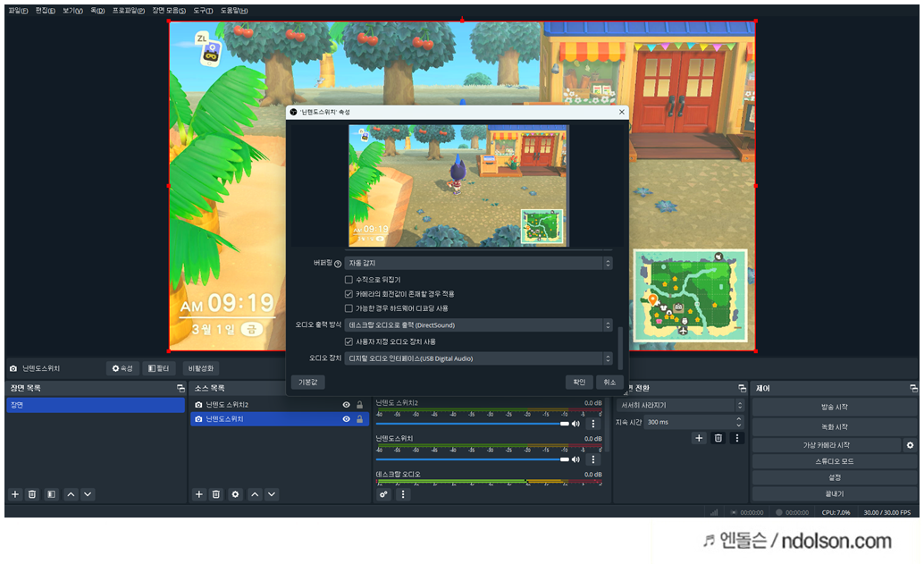
Task: Open scene filters icon in 장면 목록 toolbar
Action: pyautogui.click(x=51, y=494)
